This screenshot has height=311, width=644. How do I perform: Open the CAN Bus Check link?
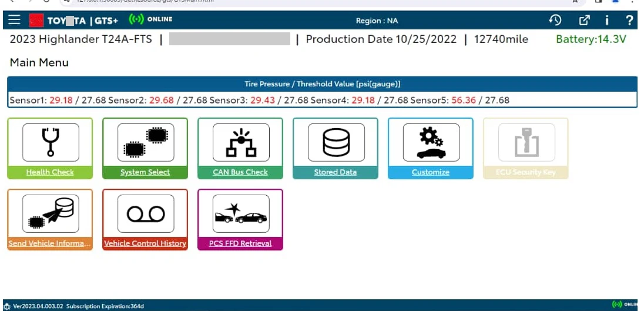(240, 172)
